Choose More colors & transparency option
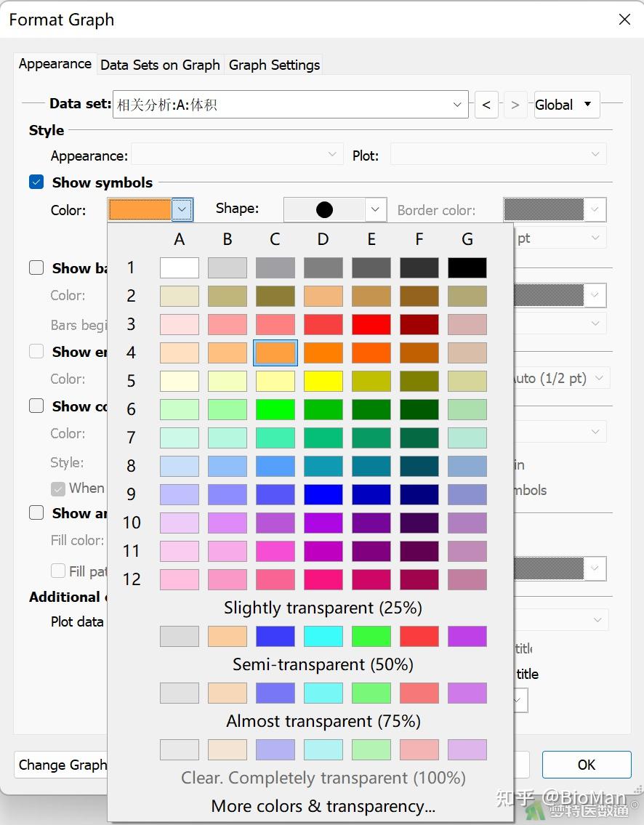Viewport: 644px width, 825px height. pos(323,806)
